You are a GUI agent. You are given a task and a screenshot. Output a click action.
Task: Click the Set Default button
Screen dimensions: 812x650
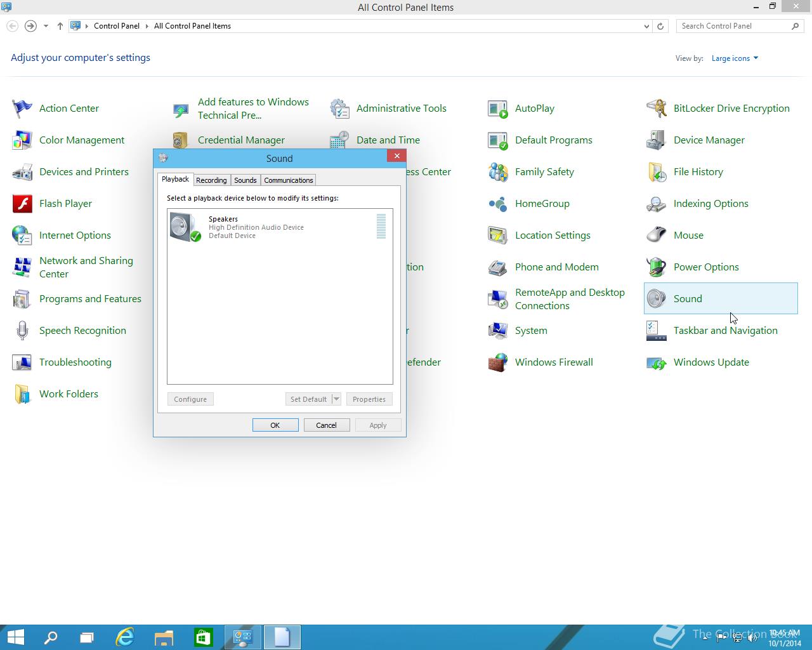pos(308,399)
